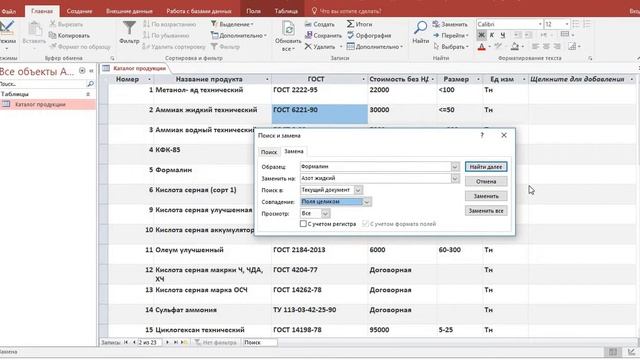Switch to datasheet view in status bar

[613, 352]
